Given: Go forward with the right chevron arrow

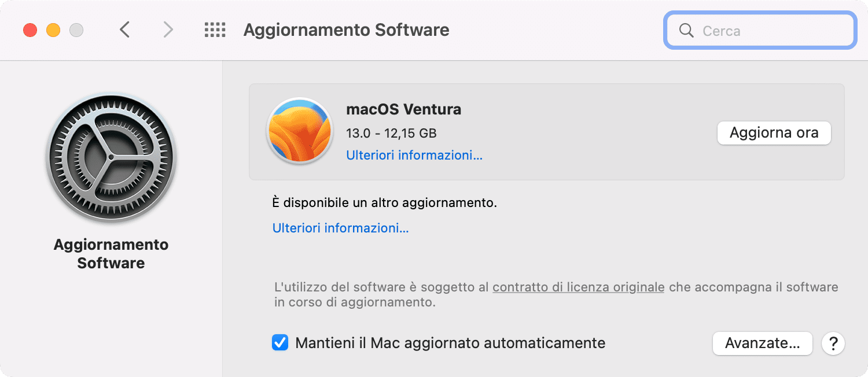Looking at the screenshot, I should [x=168, y=29].
